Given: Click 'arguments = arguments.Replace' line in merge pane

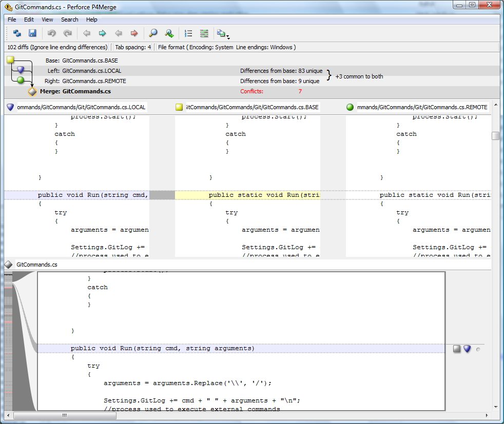Looking at the screenshot, I should coord(187,383).
